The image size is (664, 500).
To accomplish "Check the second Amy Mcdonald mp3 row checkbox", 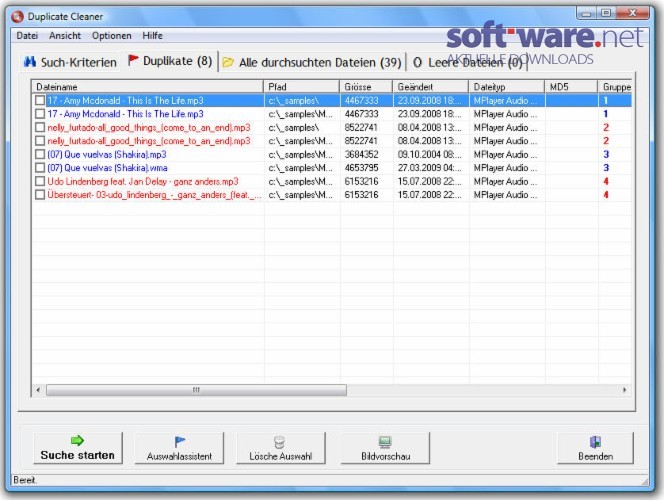I will tap(40, 114).
